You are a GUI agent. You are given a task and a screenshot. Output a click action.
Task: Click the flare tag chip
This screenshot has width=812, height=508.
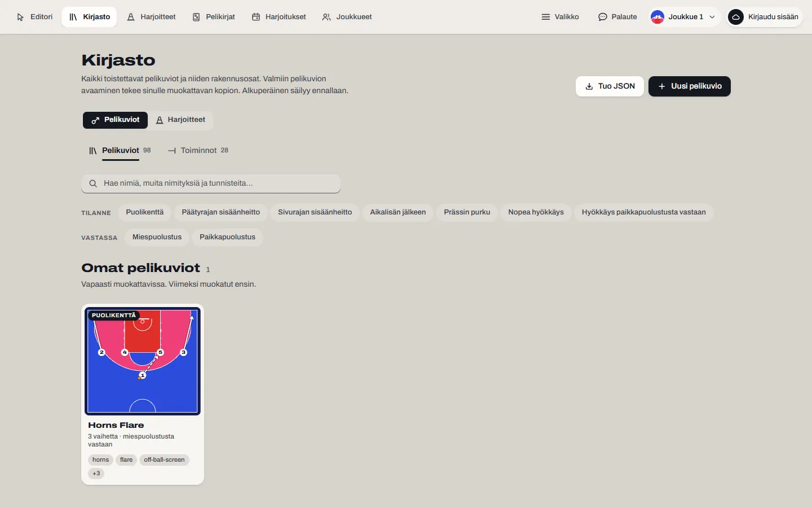pos(126,460)
